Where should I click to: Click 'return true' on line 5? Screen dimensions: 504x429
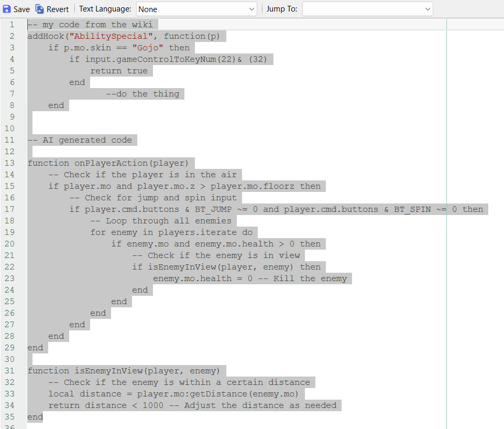pyautogui.click(x=119, y=71)
